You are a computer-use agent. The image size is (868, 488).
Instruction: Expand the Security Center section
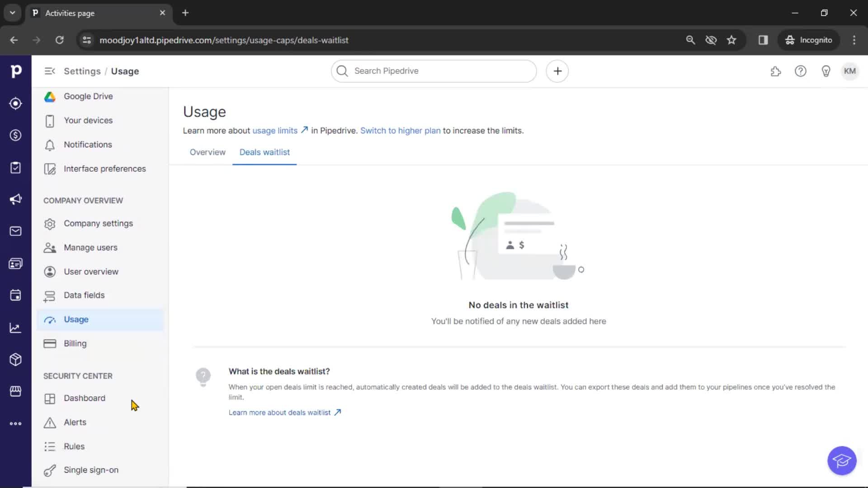[x=78, y=376]
